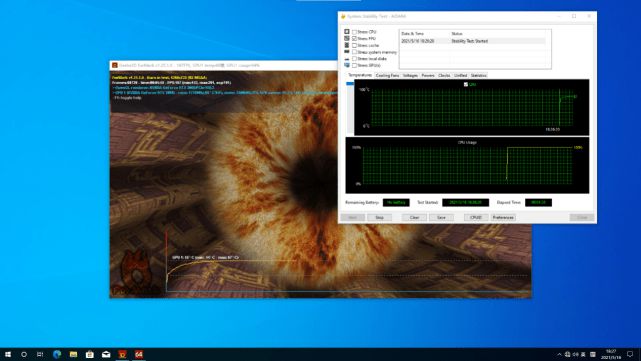641x361 pixels.
Task: Open the Voltages tab
Action: 410,76
